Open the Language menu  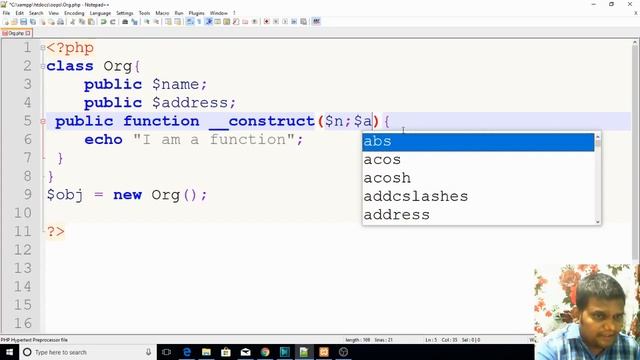pos(100,13)
